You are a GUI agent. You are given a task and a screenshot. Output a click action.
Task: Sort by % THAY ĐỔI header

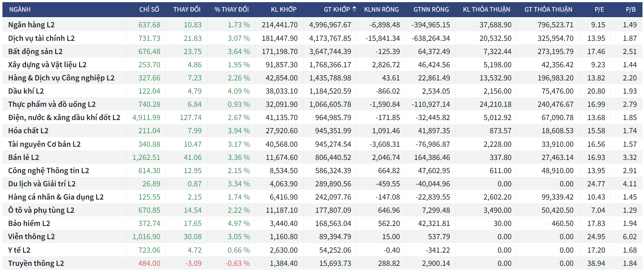click(x=231, y=10)
